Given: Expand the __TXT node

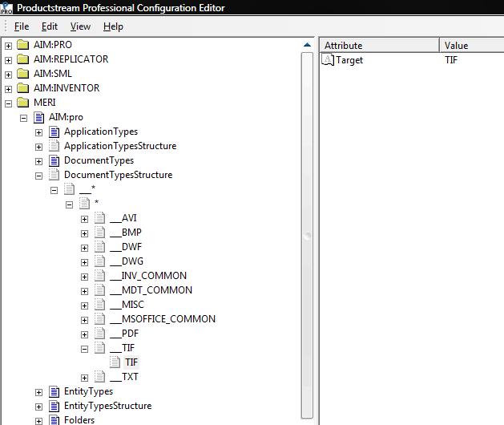Looking at the screenshot, I should (x=85, y=378).
